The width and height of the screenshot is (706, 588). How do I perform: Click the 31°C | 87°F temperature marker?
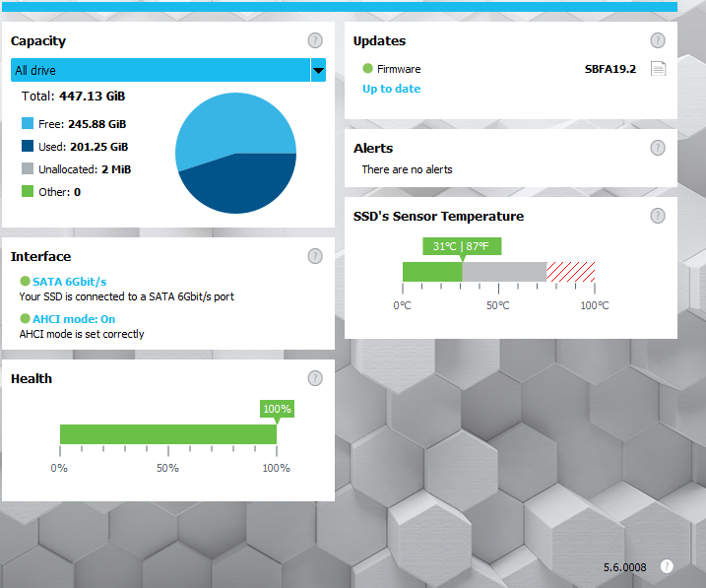pyautogui.click(x=462, y=246)
